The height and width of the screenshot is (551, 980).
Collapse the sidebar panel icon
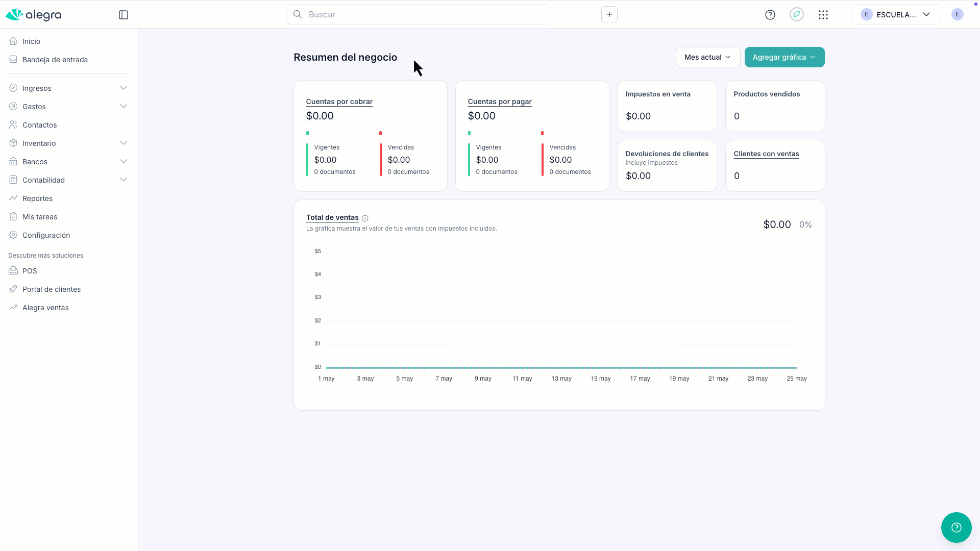coord(124,15)
